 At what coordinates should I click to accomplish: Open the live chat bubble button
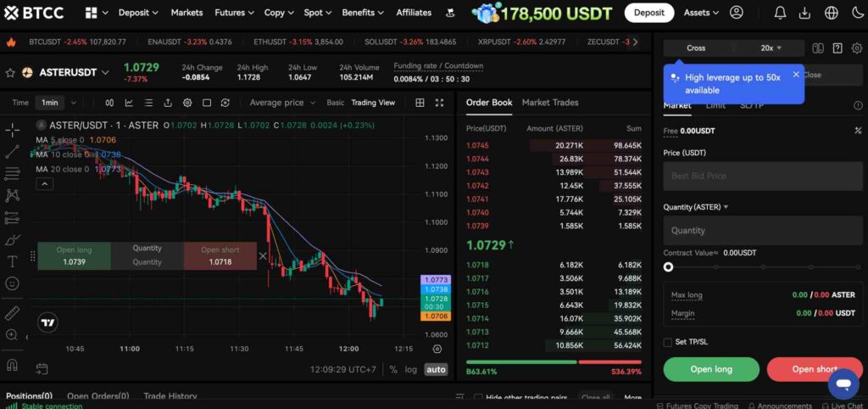(843, 384)
